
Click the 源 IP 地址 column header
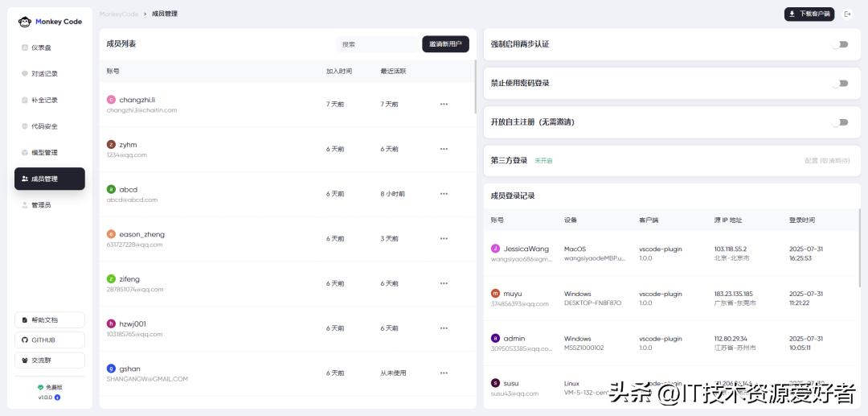(728, 220)
